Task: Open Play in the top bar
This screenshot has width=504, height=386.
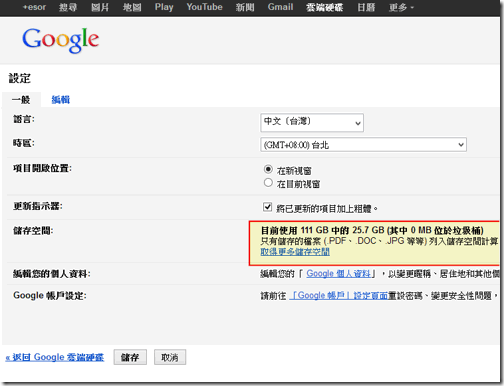Action: (164, 7)
